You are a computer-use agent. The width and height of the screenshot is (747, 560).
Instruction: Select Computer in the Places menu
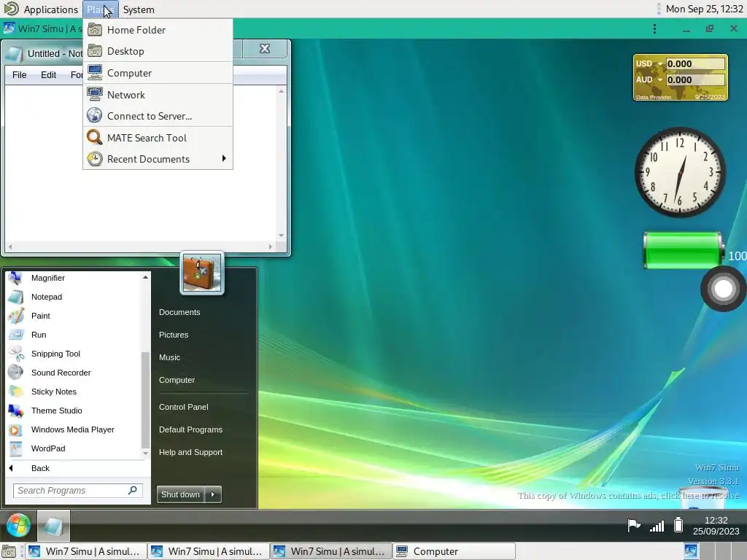pos(158,73)
